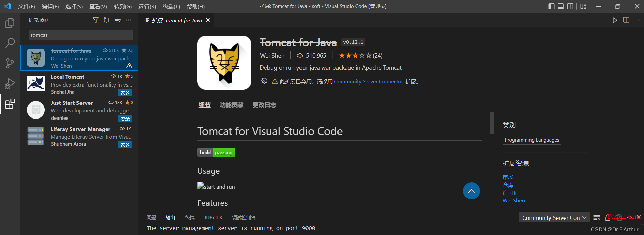The height and width of the screenshot is (235, 644).
Task: Open the Explorer view in activity bar
Action: pyautogui.click(x=10, y=23)
